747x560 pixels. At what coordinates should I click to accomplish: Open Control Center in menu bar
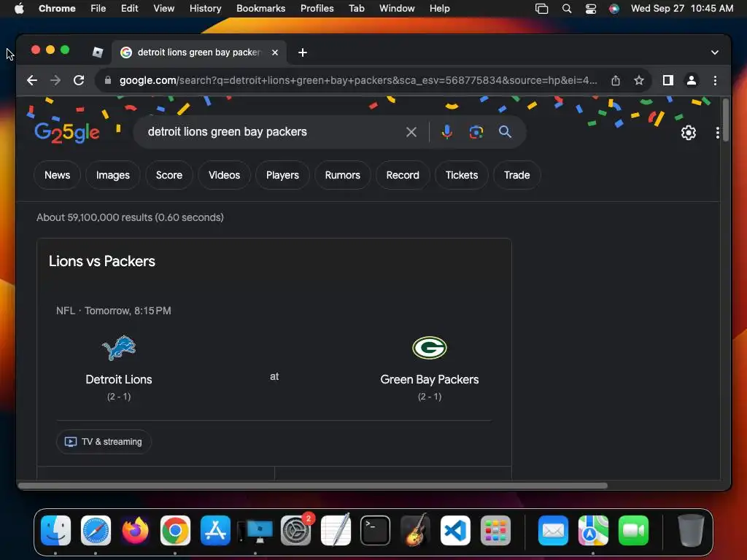coord(591,9)
